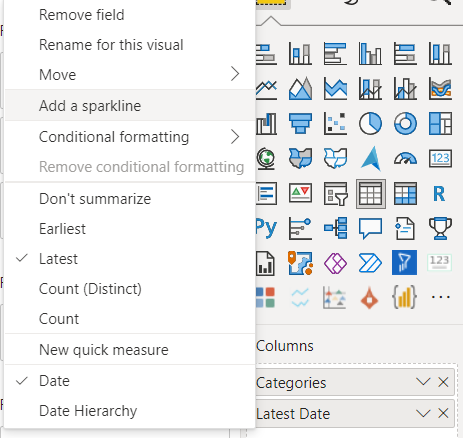Select the Q&A speech bubble visual
The image size is (463, 438).
(370, 229)
